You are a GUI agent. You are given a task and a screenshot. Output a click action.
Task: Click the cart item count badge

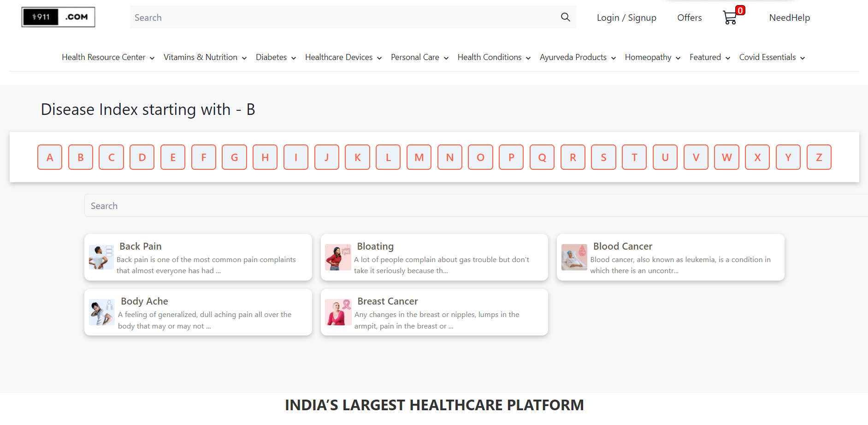[x=740, y=9]
